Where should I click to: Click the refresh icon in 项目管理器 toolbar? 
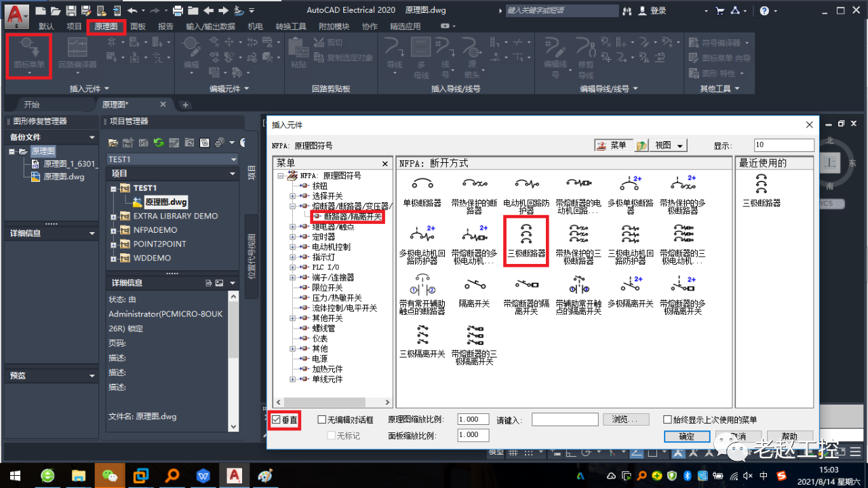click(158, 143)
